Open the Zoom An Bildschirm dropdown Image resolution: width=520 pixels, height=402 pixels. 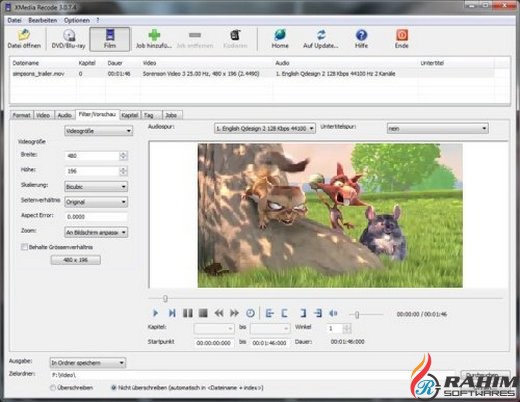pyautogui.click(x=96, y=232)
